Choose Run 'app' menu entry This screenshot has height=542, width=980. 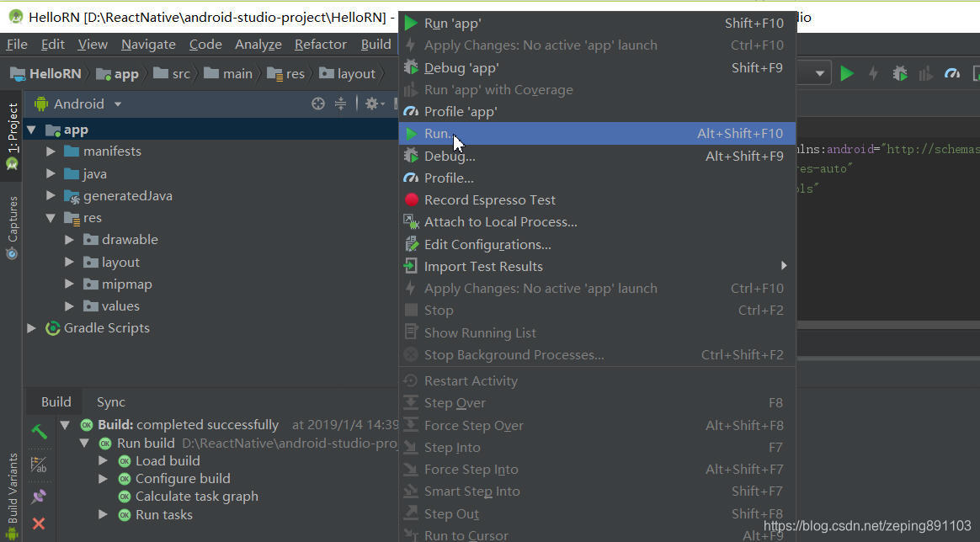click(x=597, y=23)
